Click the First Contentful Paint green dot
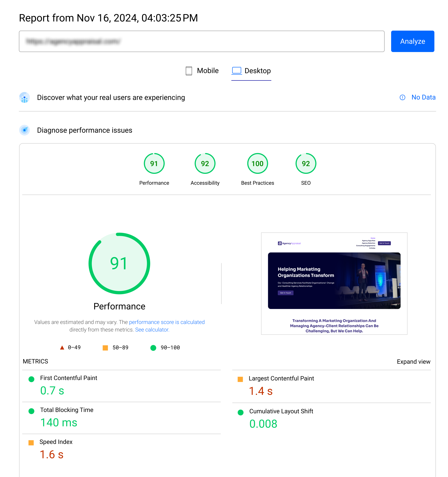The height and width of the screenshot is (477, 448). pos(31,379)
